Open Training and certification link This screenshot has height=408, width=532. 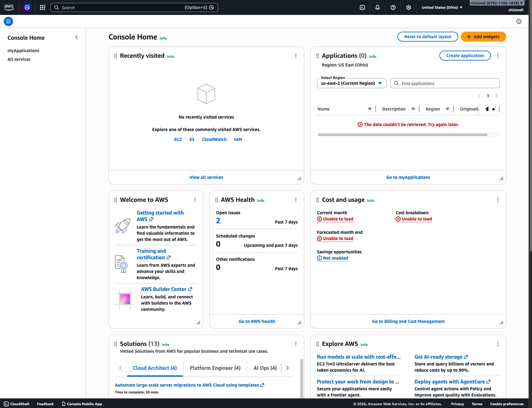(154, 254)
